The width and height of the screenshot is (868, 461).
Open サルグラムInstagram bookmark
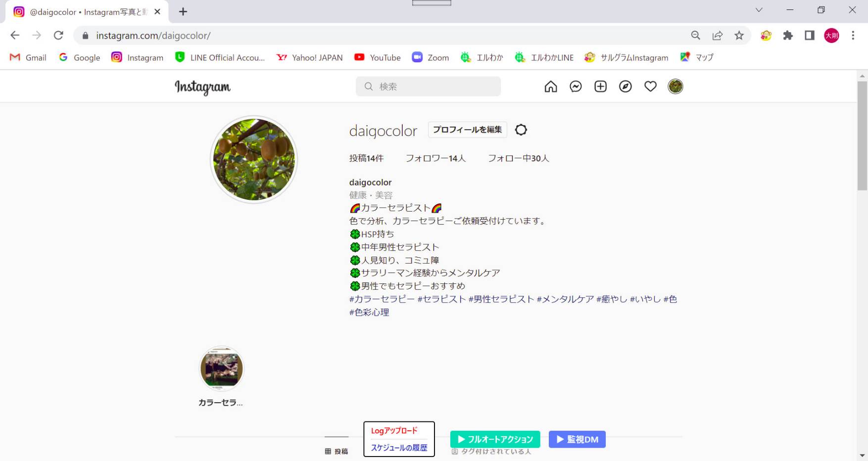click(x=627, y=57)
